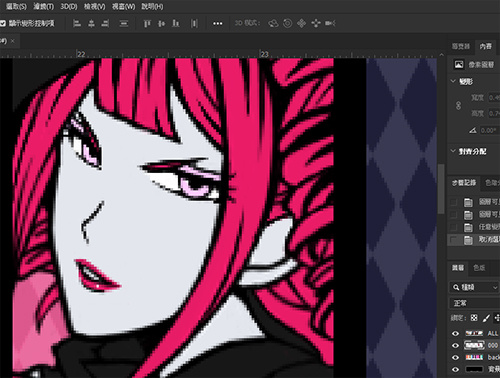Hide the ALL layer

[x=455, y=333]
